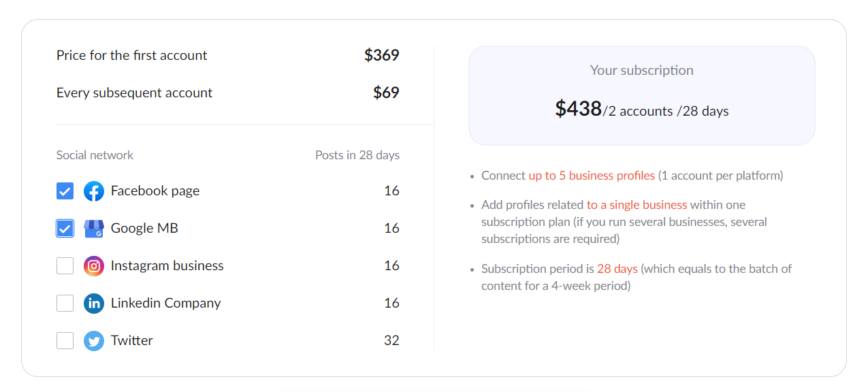Click the Google MB store icon
868x392 pixels.
pyautogui.click(x=94, y=229)
